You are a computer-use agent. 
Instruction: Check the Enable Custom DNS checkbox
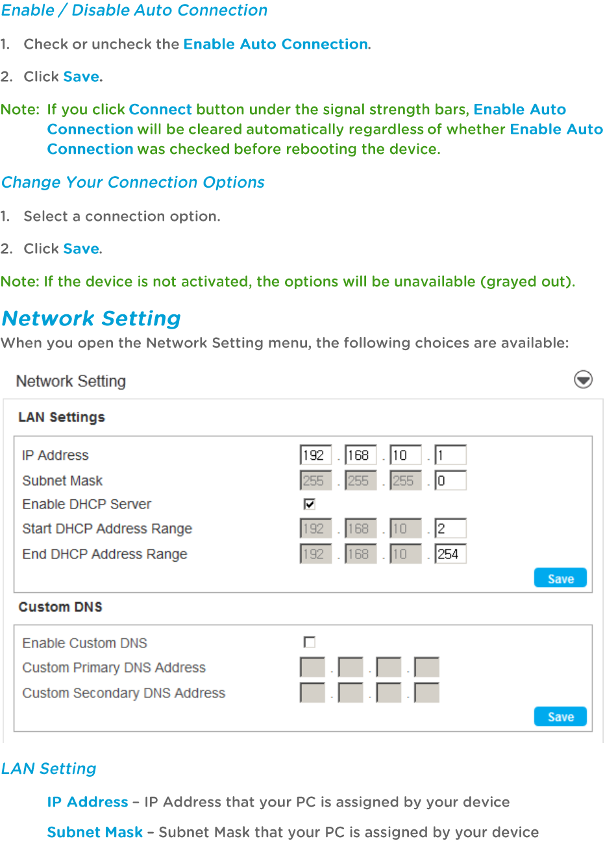310,642
